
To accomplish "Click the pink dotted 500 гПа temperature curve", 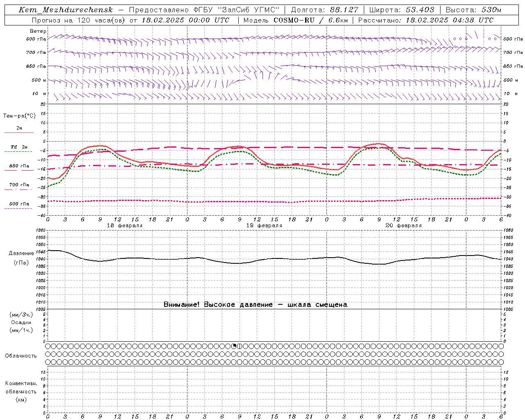I will click(274, 201).
